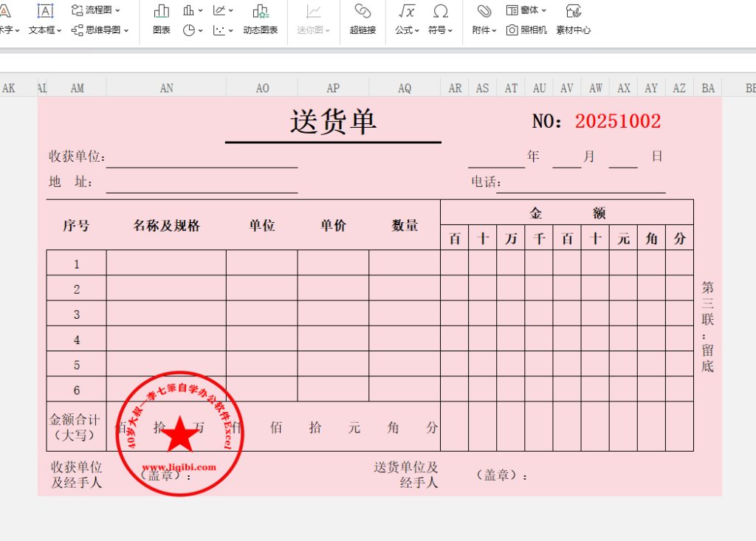Click the 附件 (Attachment) paperclip icon
The height and width of the screenshot is (541, 756).
pos(484,12)
